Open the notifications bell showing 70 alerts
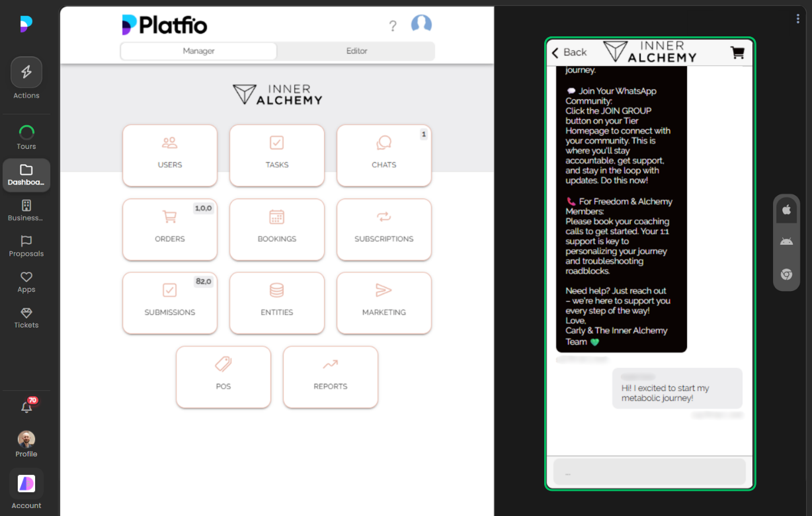Viewport: 812px width, 516px height. point(26,408)
